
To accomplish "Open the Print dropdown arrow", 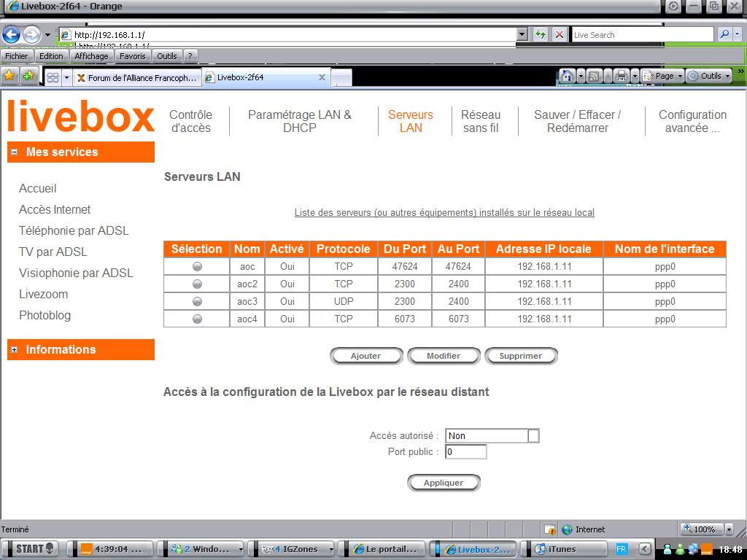I will pyautogui.click(x=634, y=76).
